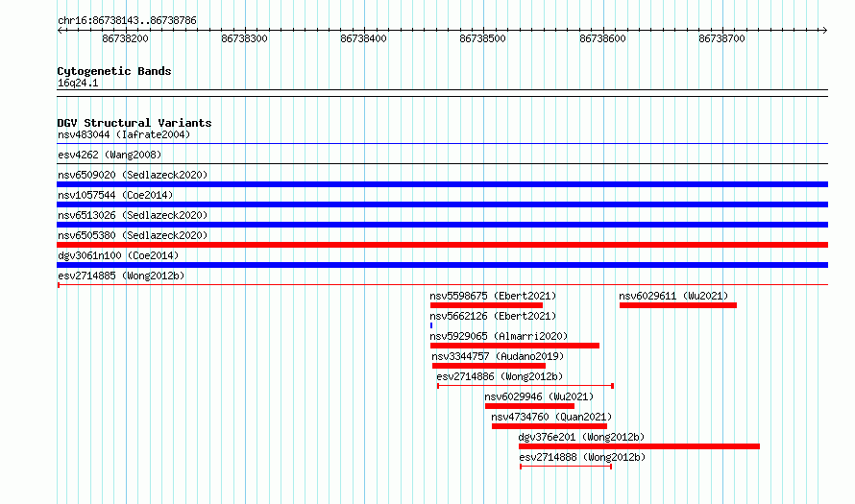
Task: Click the red bar under nsv6505380
Action: click(442, 245)
